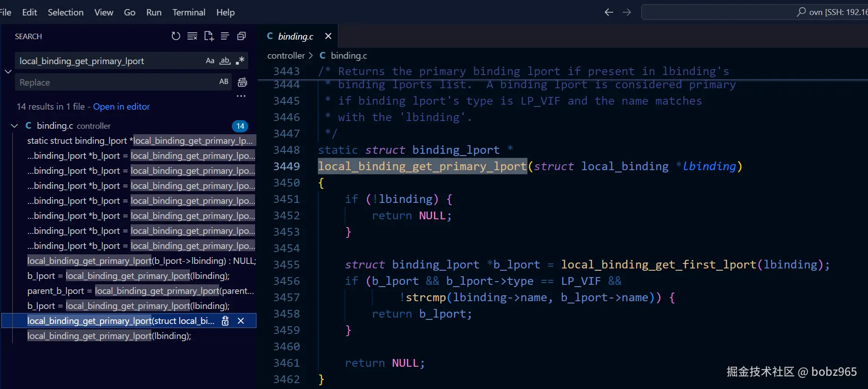Click local_binding_get_first_lport call
868x389 pixels.
coord(659,265)
